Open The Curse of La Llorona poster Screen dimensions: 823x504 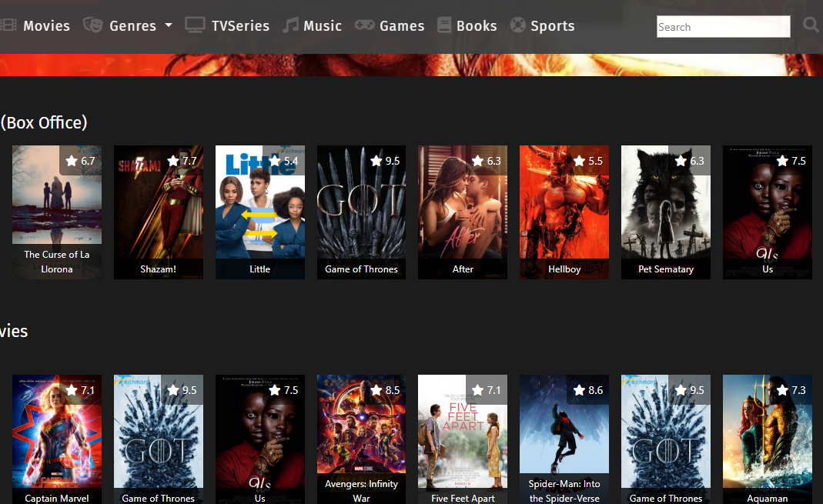[x=57, y=212]
